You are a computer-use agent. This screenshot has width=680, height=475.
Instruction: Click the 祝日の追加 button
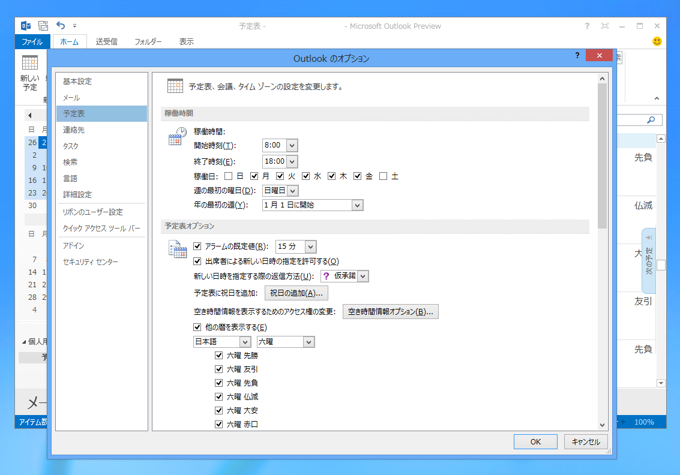(296, 293)
